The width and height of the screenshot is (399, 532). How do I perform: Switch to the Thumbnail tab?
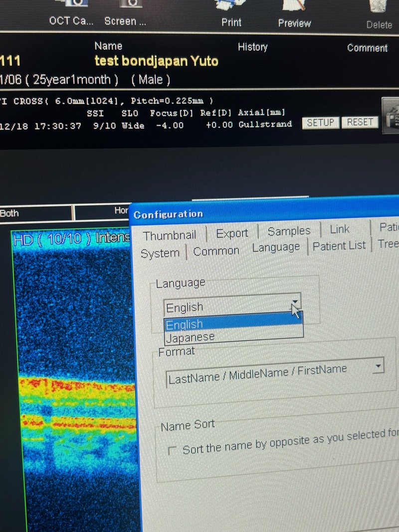170,235
